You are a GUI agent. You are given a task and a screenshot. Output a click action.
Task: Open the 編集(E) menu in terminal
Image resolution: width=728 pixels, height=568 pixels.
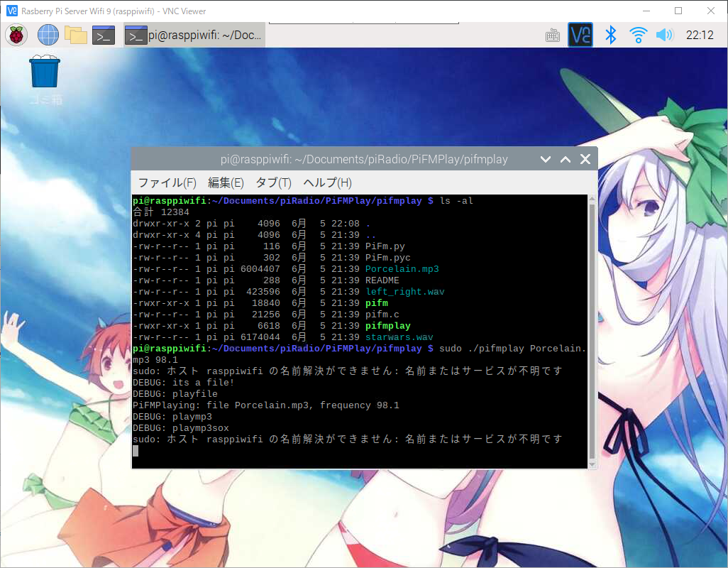click(x=226, y=182)
